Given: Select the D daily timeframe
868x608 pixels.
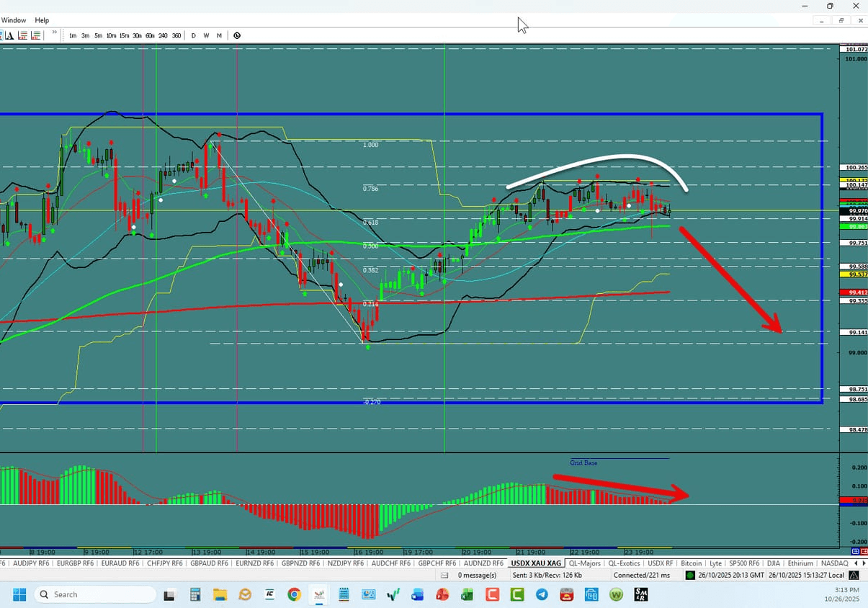Looking at the screenshot, I should coord(193,35).
